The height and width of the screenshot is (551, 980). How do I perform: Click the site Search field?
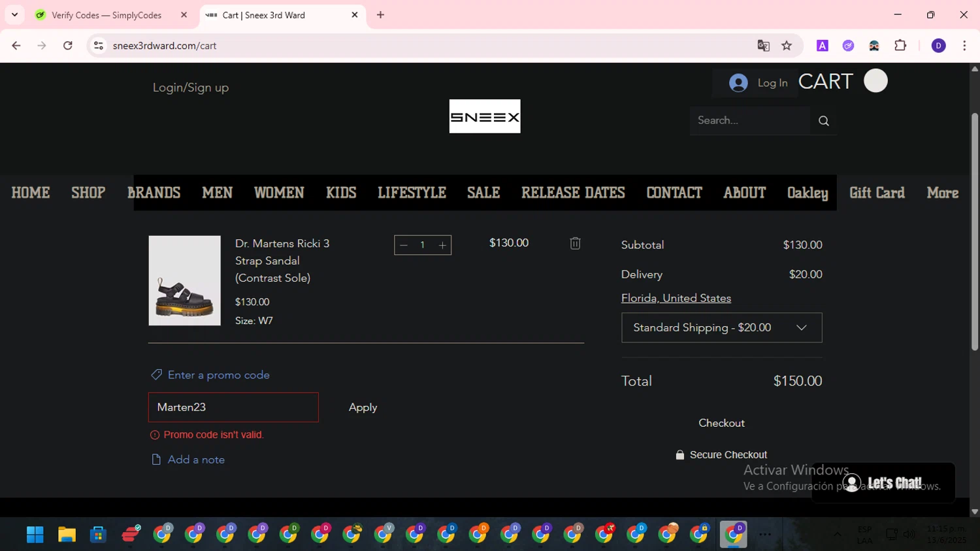pyautogui.click(x=750, y=120)
